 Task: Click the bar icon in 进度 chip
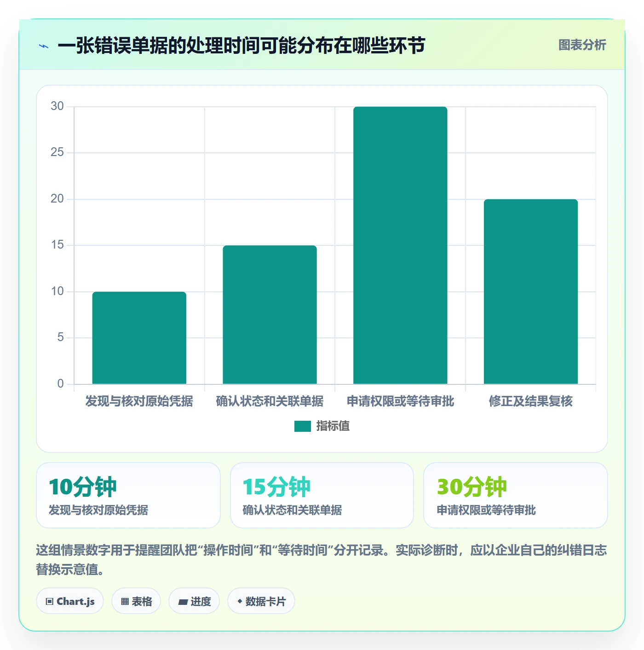pos(183,602)
